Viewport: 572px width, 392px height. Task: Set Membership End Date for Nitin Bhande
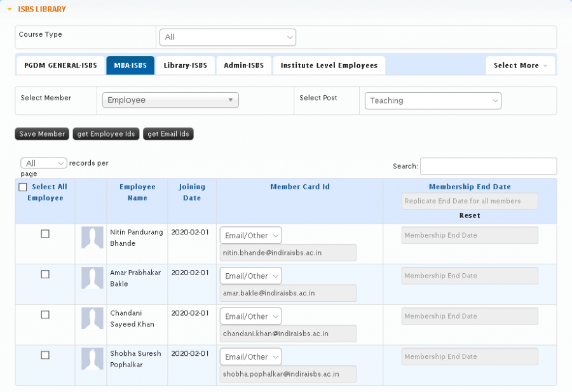click(x=470, y=235)
